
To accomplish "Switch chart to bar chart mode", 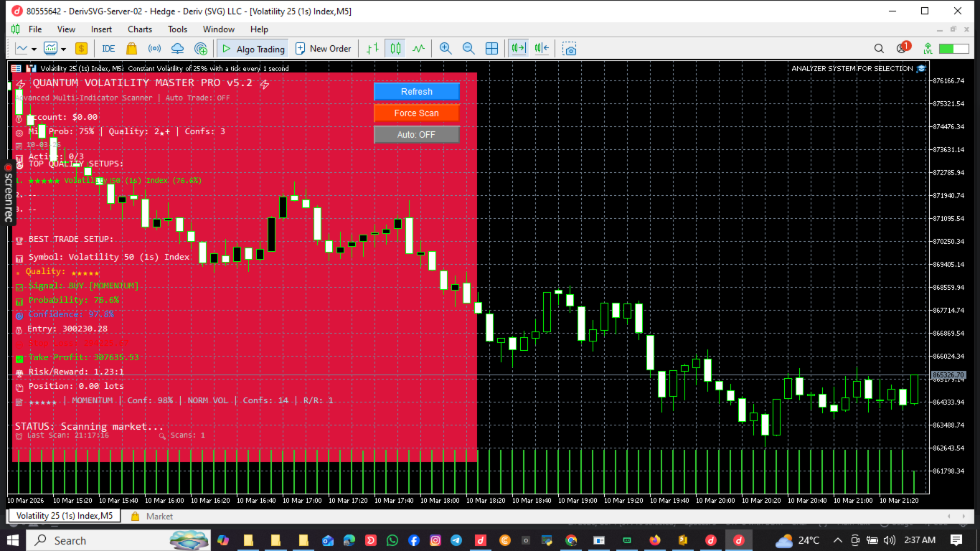I will 372,49.
